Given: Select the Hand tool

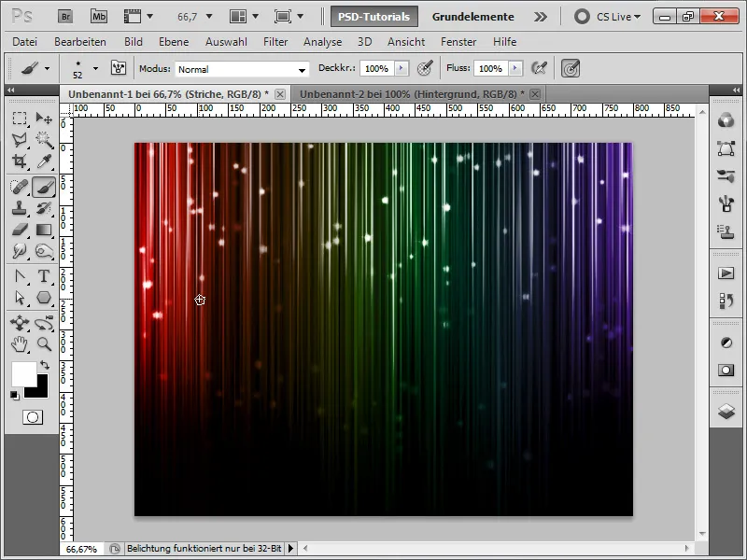Looking at the screenshot, I should [20, 343].
